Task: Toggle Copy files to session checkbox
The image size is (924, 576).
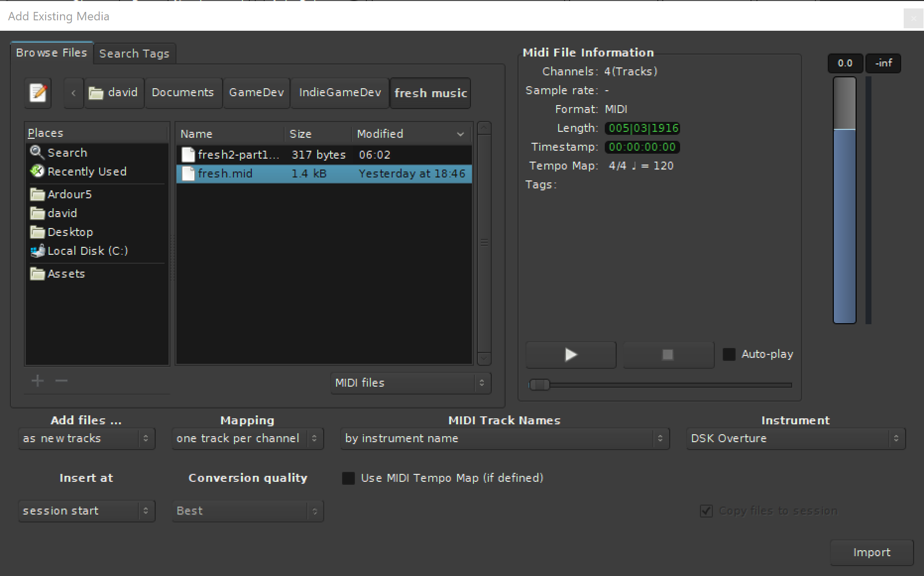Action: [706, 511]
